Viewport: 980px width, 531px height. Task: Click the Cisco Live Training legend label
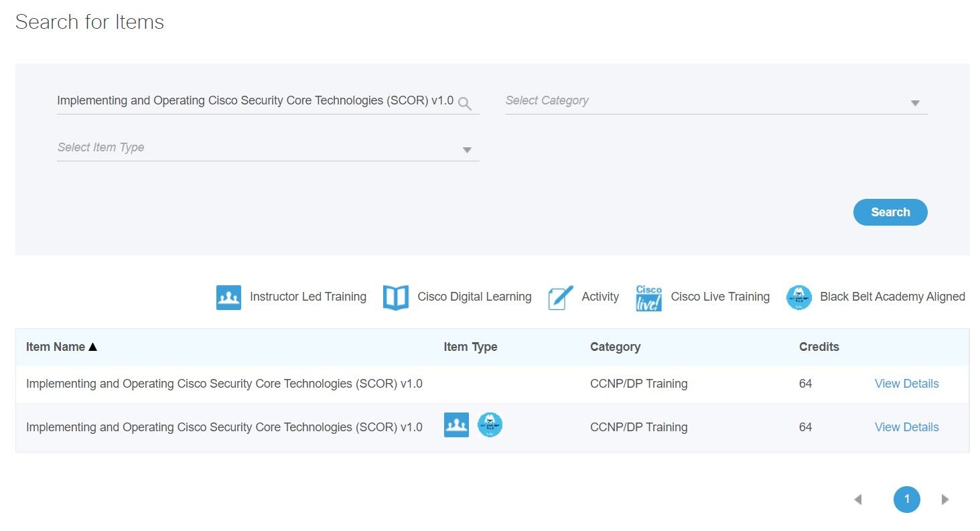tap(720, 297)
